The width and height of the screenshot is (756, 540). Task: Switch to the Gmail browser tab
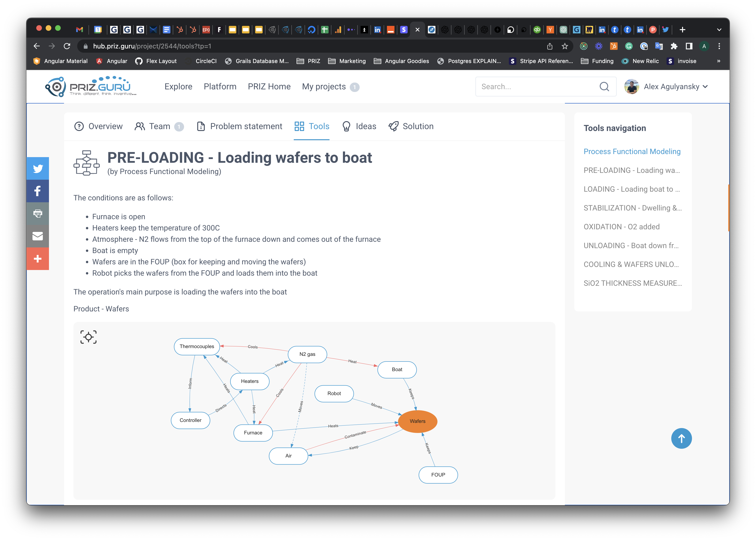click(x=79, y=30)
